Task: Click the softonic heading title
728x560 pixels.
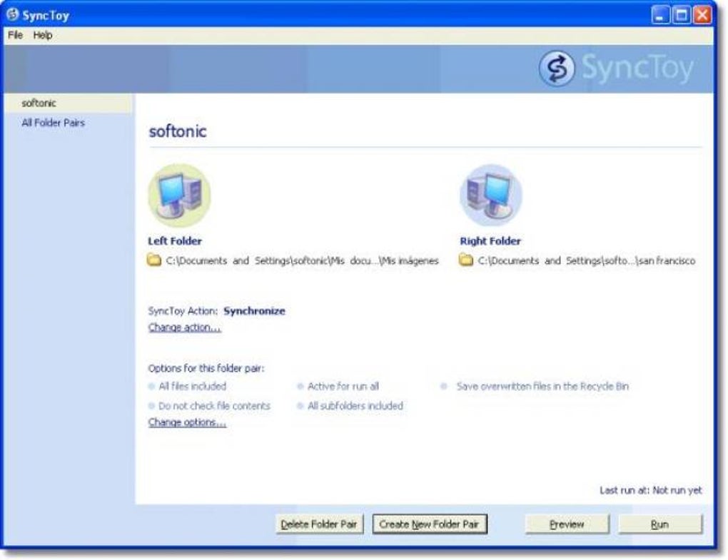Action: [x=178, y=131]
